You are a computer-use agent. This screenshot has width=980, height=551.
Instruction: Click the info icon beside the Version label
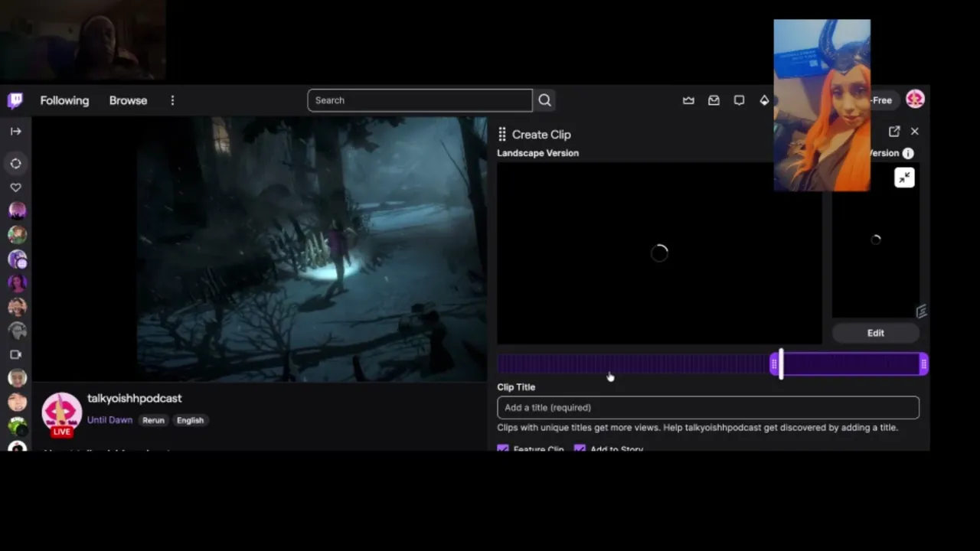tap(908, 153)
